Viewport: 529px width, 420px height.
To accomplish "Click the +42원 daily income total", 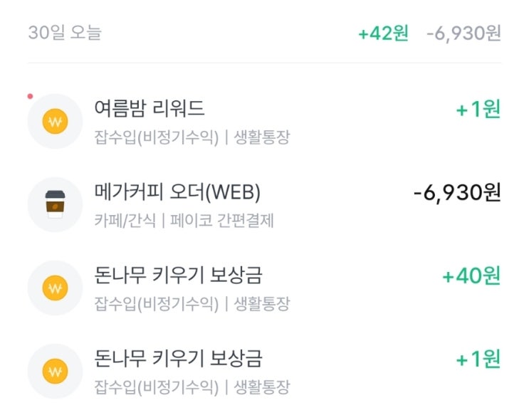I will click(x=383, y=33).
